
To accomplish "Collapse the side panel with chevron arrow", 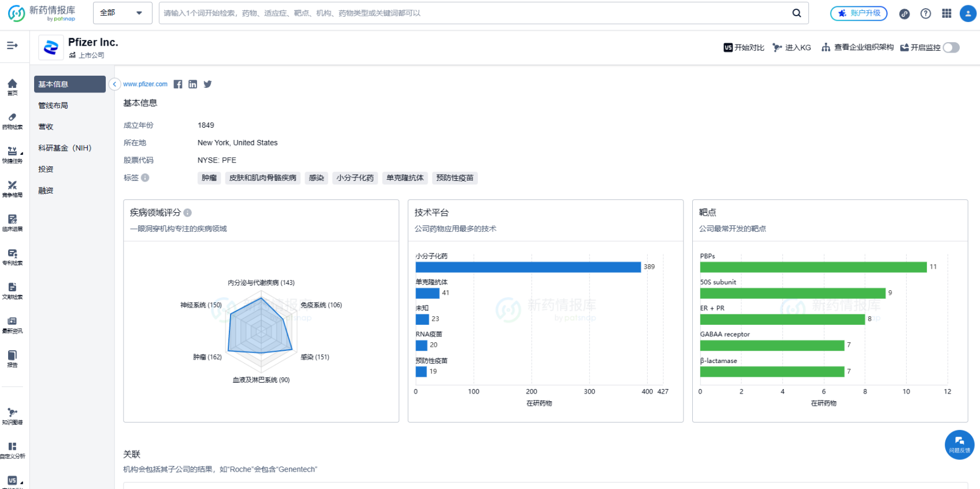I will 114,84.
